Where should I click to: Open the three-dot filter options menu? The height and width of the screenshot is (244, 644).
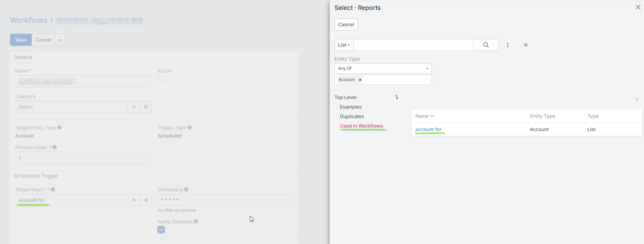507,45
